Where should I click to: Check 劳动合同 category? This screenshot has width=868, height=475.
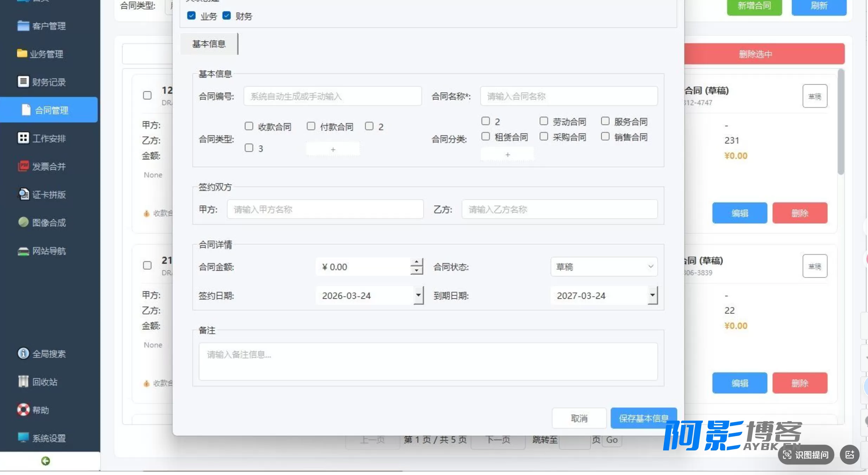click(544, 121)
